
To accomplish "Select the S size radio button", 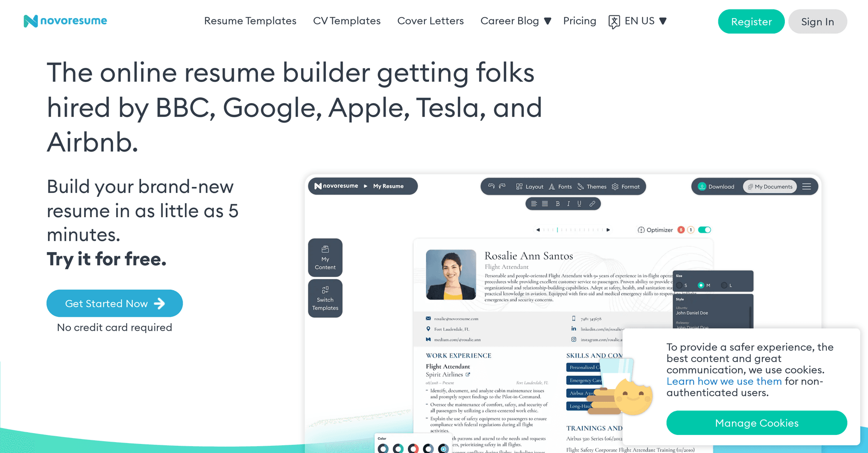I will click(x=679, y=285).
